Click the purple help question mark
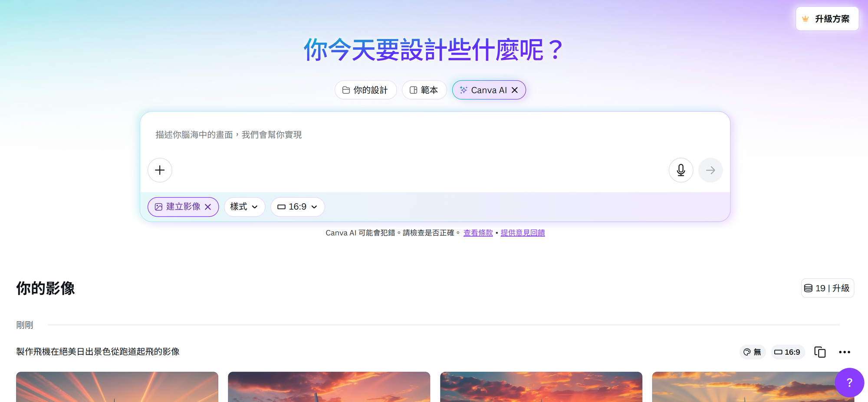 (849, 382)
